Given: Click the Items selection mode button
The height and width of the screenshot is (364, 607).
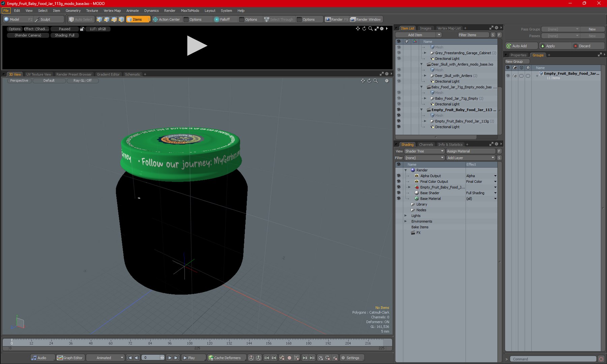Looking at the screenshot, I should click(x=138, y=20).
